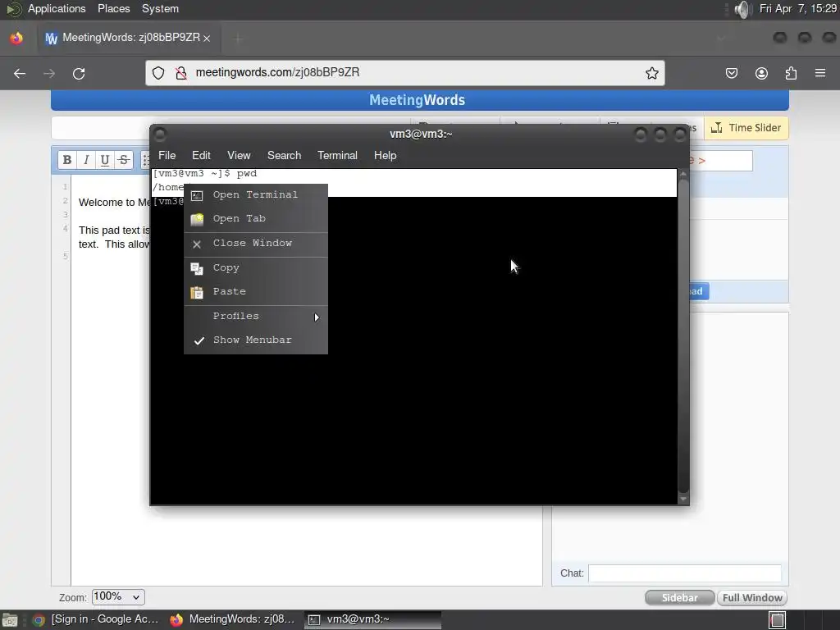Open the terminal Search menu
Screen dimensions: 840x630
284,155
